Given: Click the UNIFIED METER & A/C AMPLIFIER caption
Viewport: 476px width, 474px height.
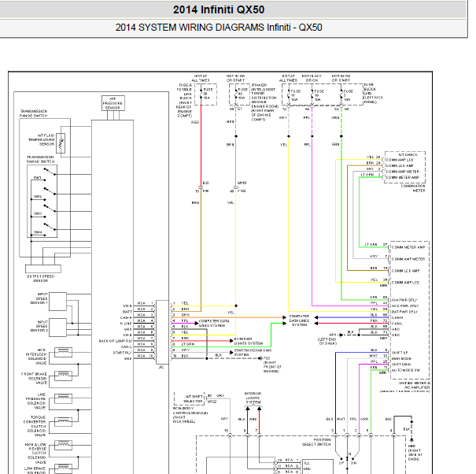Looking at the screenshot, I should tap(415, 385).
